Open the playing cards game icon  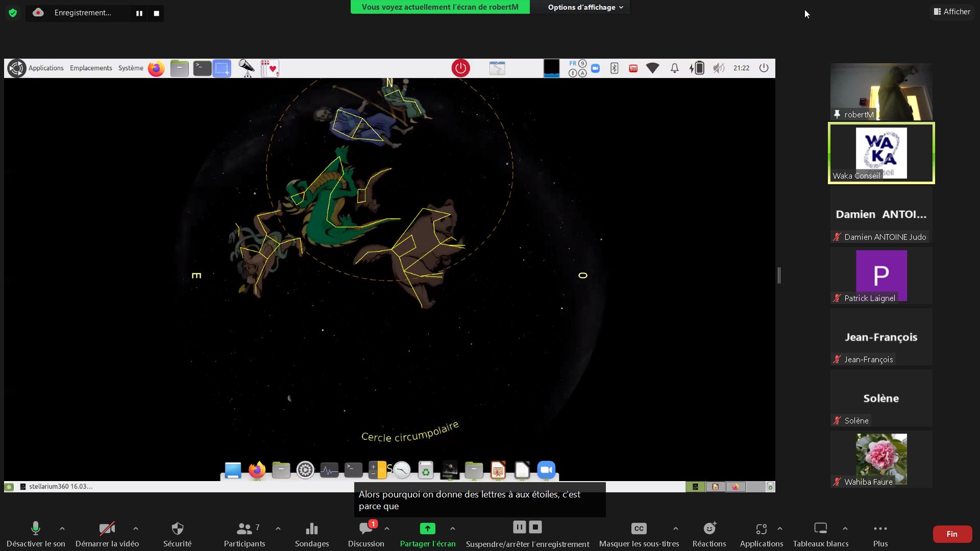pos(270,68)
